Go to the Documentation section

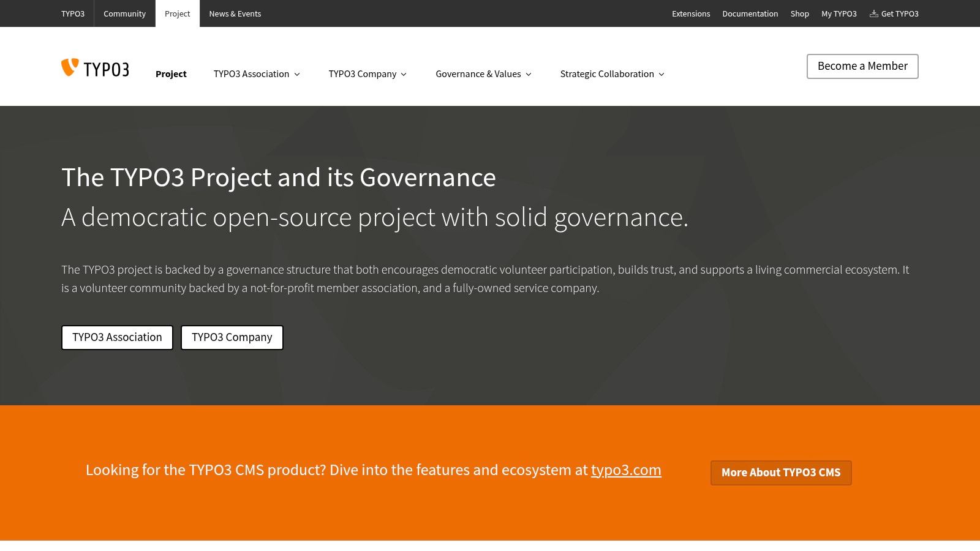[750, 13]
